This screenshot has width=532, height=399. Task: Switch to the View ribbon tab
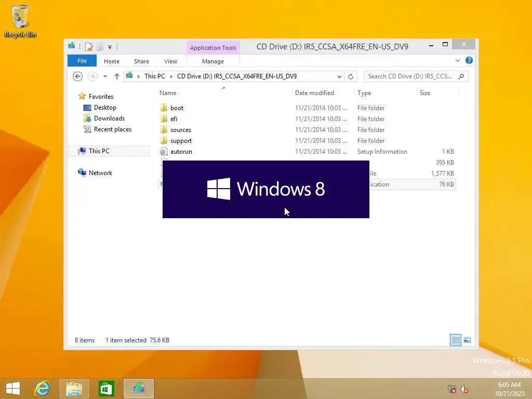(x=170, y=61)
